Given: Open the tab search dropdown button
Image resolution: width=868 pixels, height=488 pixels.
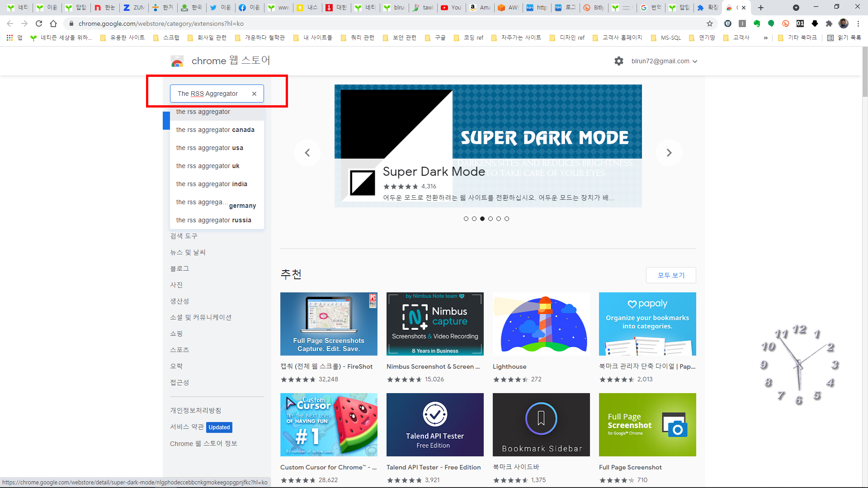Looking at the screenshot, I should coord(796,7).
